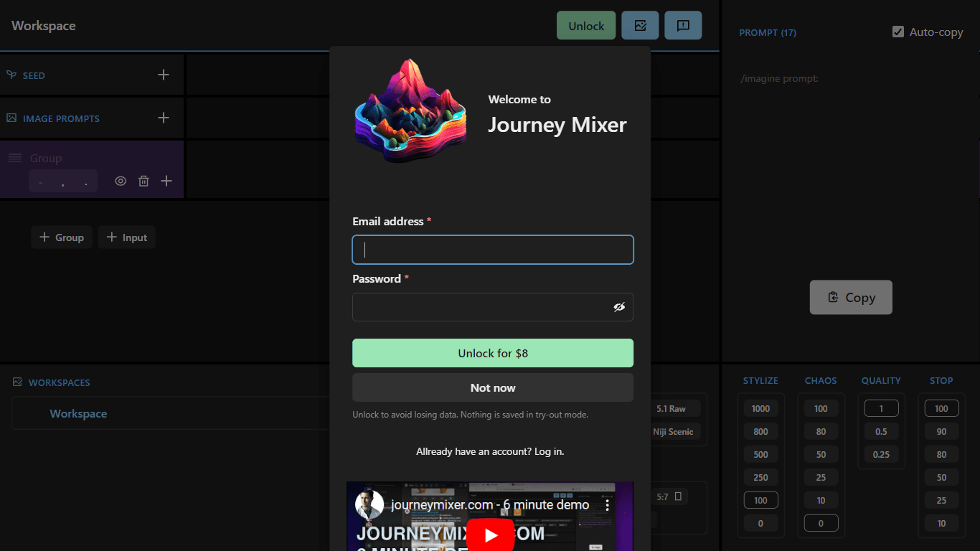Set Chaos to 50

pyautogui.click(x=821, y=455)
